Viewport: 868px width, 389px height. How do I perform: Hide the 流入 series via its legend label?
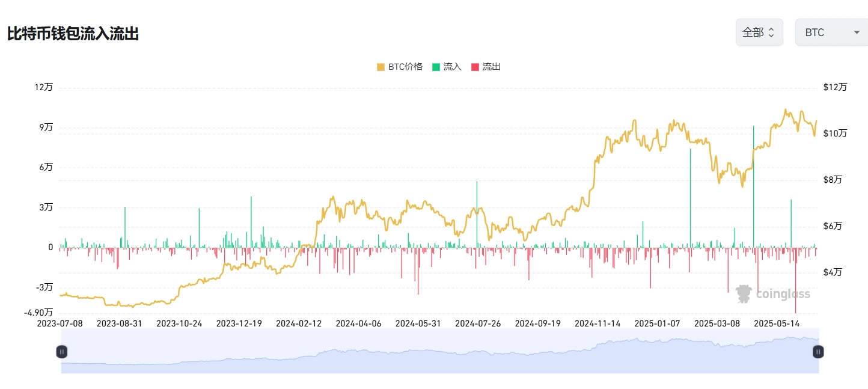pyautogui.click(x=452, y=67)
